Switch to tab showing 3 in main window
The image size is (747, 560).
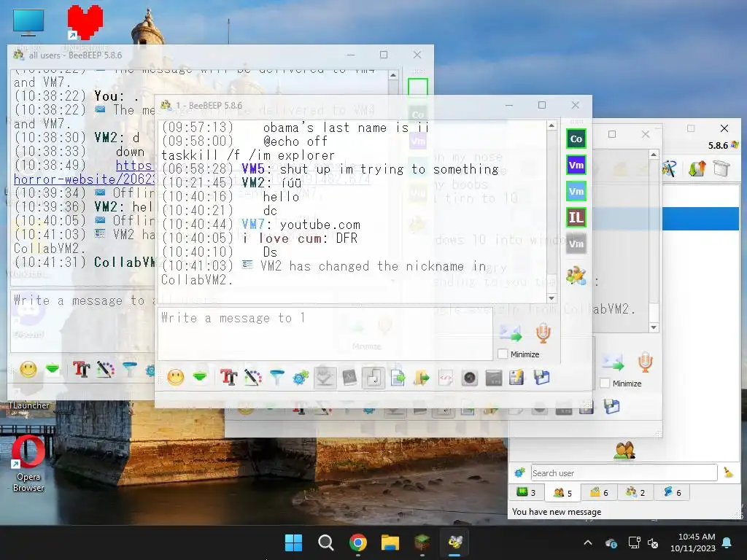pos(527,492)
